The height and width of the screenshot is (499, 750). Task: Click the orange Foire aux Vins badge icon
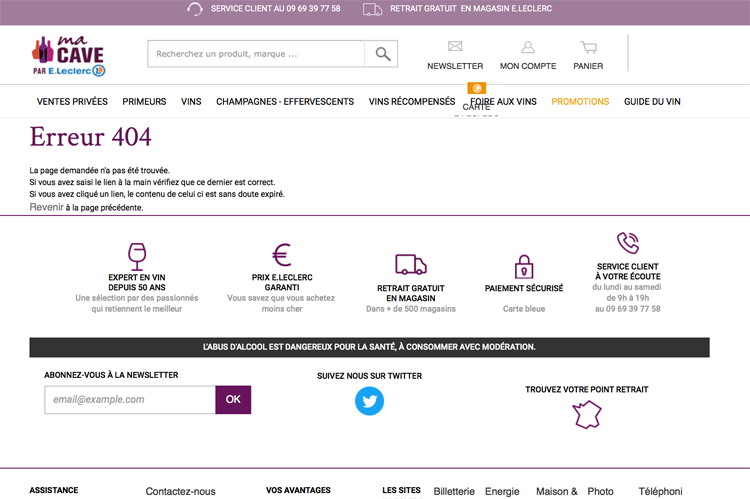pos(476,88)
